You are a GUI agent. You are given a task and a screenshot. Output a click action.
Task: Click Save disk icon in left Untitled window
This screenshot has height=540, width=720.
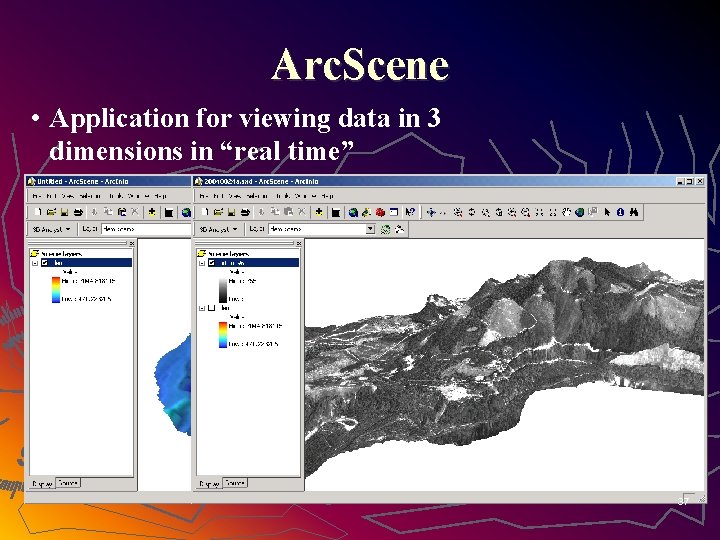click(64, 212)
